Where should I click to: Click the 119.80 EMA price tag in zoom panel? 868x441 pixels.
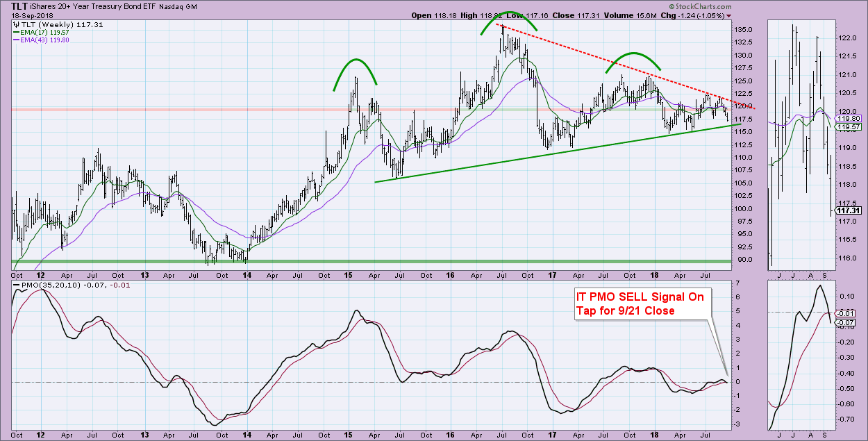pos(847,119)
